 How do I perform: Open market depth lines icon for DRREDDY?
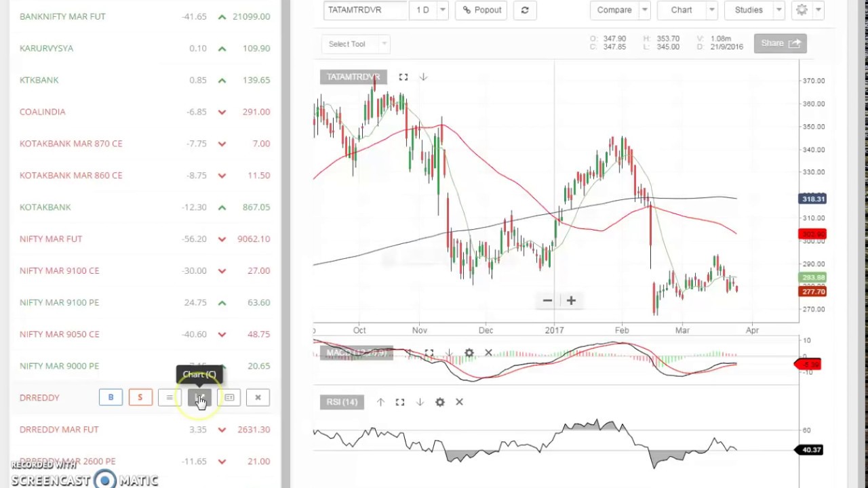point(170,398)
